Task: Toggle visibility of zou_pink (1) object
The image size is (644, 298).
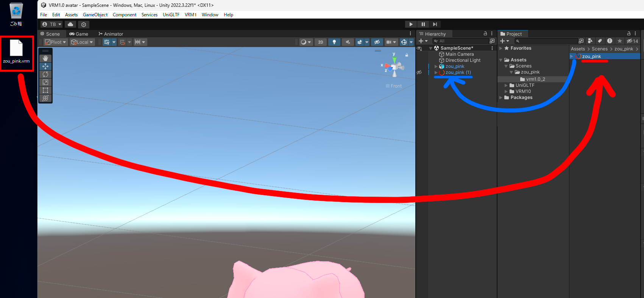Action: (419, 72)
